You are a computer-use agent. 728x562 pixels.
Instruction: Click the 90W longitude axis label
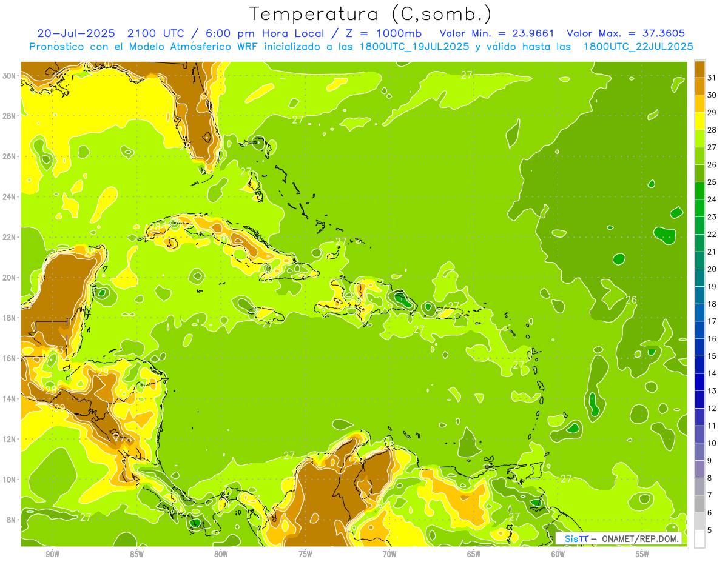pyautogui.click(x=53, y=555)
